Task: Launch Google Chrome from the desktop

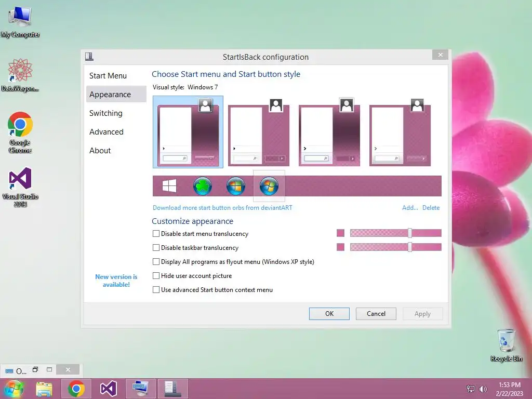Action: pyautogui.click(x=20, y=132)
